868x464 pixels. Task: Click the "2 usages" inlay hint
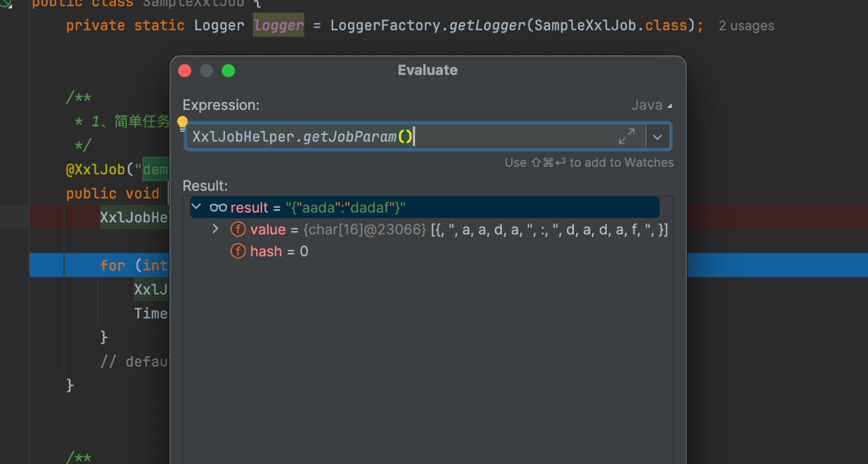(x=746, y=26)
